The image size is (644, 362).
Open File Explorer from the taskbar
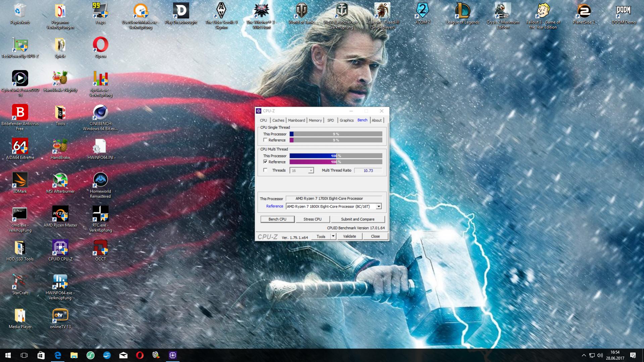pos(74,355)
